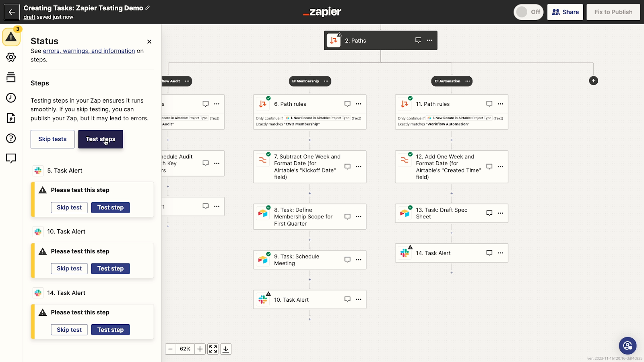Open more options for step 13
The image size is (644, 362).
(x=500, y=213)
